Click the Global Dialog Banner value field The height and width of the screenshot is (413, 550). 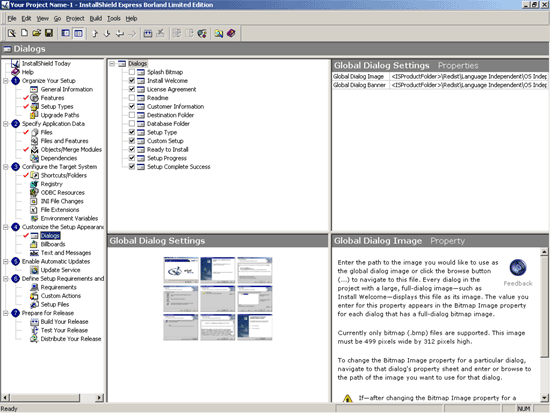(469, 85)
